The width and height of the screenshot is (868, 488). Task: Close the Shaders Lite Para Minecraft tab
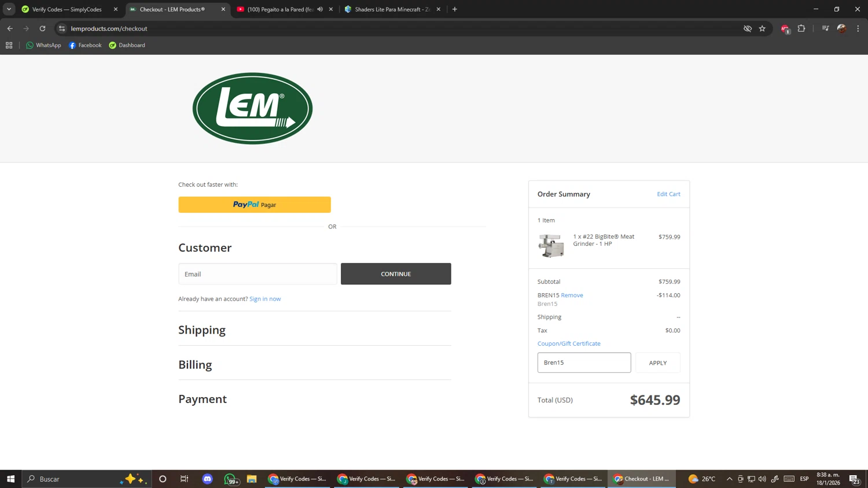(x=439, y=9)
